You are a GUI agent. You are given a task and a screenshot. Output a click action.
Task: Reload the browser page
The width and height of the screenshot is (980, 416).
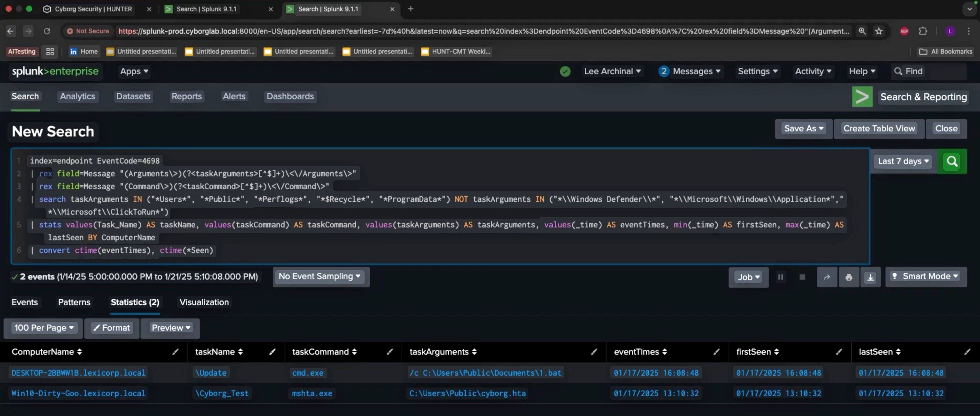click(x=47, y=31)
